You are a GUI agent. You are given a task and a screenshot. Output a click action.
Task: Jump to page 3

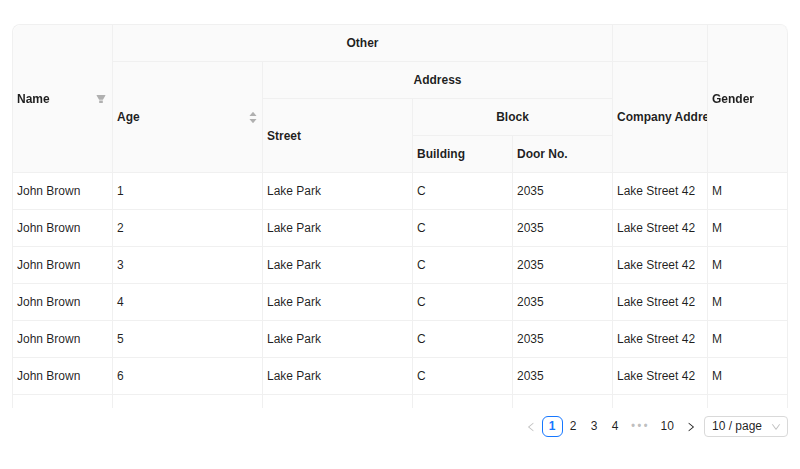(594, 426)
